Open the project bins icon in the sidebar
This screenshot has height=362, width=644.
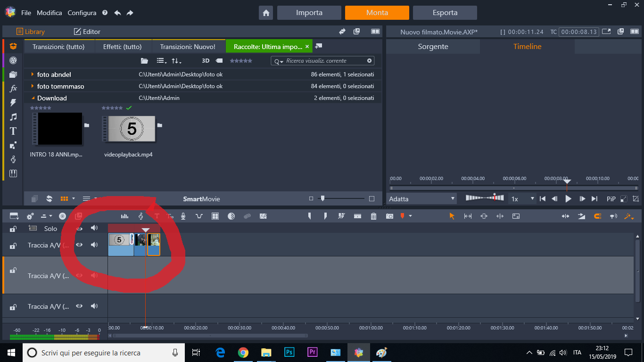13,74
